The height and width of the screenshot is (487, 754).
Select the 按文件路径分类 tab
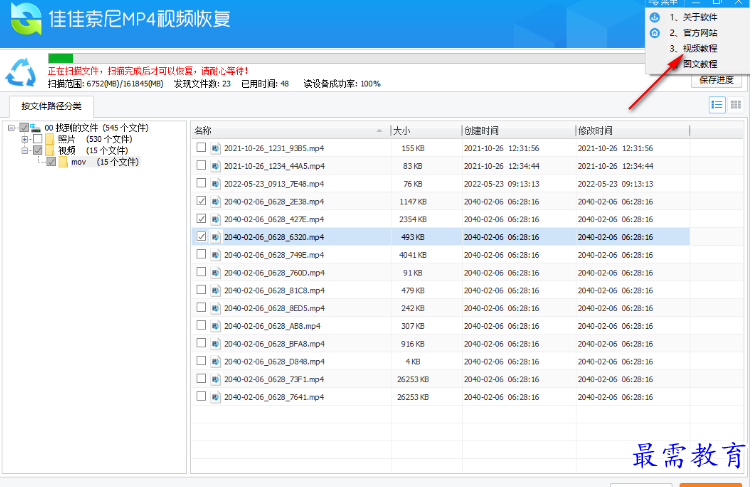[x=51, y=106]
